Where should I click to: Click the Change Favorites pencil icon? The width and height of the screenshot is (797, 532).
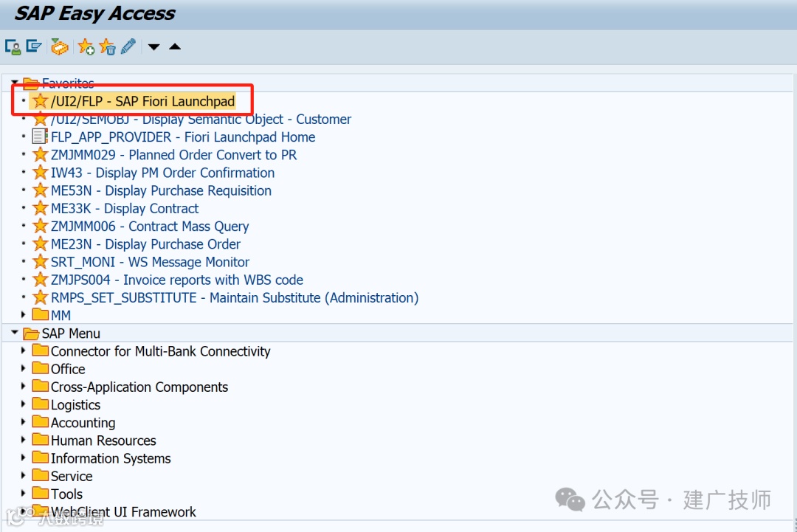128,46
